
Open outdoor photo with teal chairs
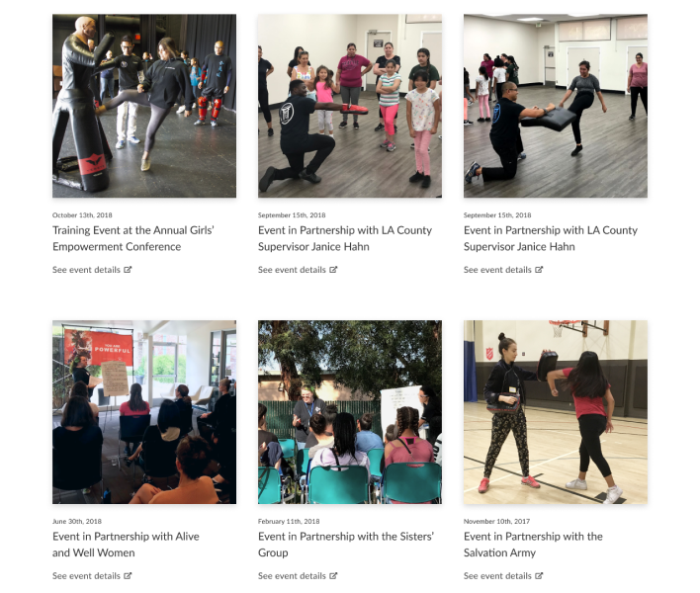pos(350,412)
